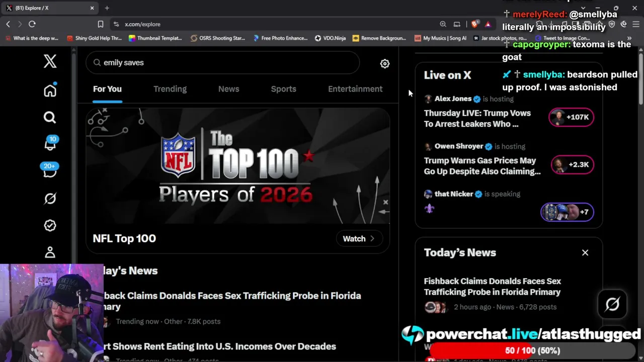Click the emily saves search field

pos(222,63)
